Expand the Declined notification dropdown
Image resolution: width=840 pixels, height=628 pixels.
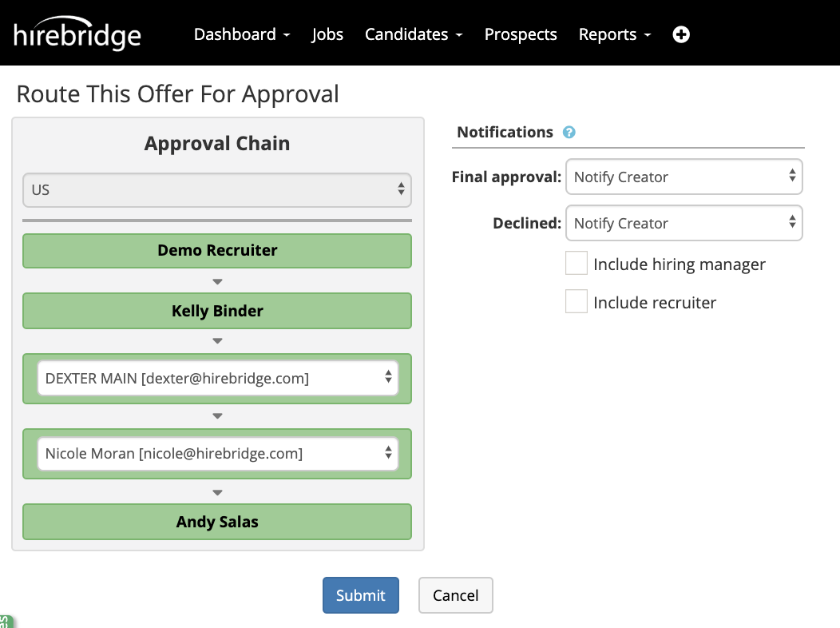tap(683, 224)
